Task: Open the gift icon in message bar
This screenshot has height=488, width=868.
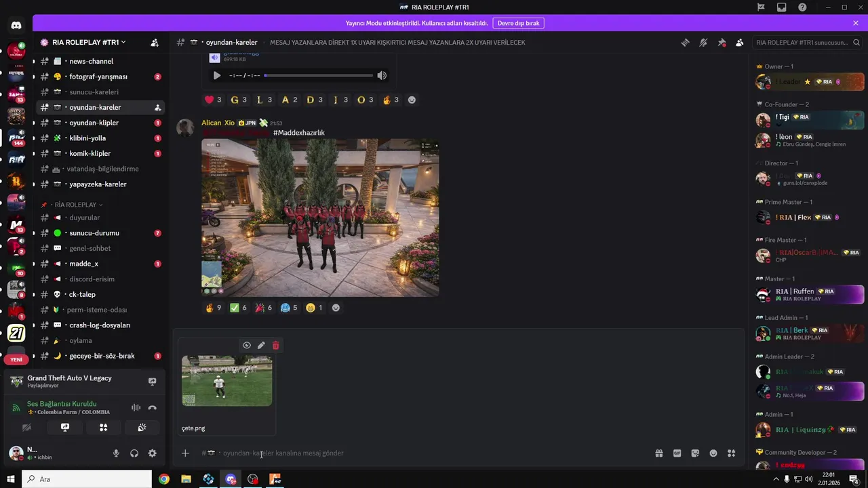Action: click(x=658, y=453)
